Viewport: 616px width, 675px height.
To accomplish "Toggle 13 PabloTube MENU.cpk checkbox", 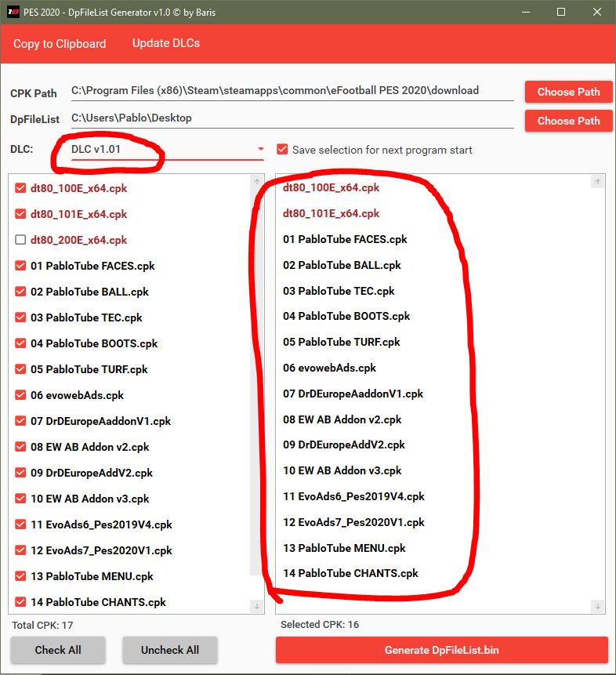I will (20, 575).
